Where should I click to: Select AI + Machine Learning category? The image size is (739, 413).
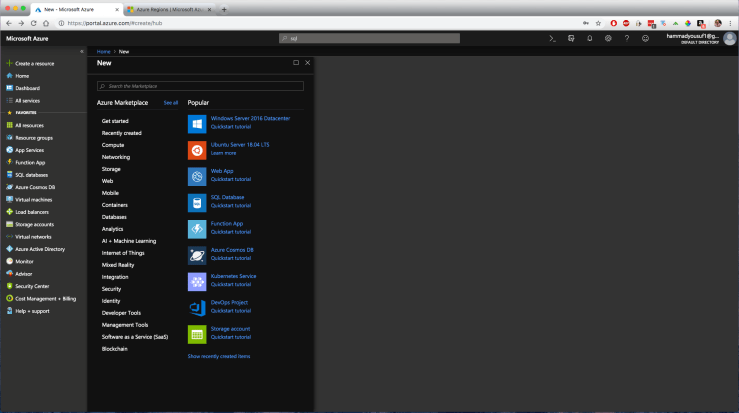click(x=129, y=241)
